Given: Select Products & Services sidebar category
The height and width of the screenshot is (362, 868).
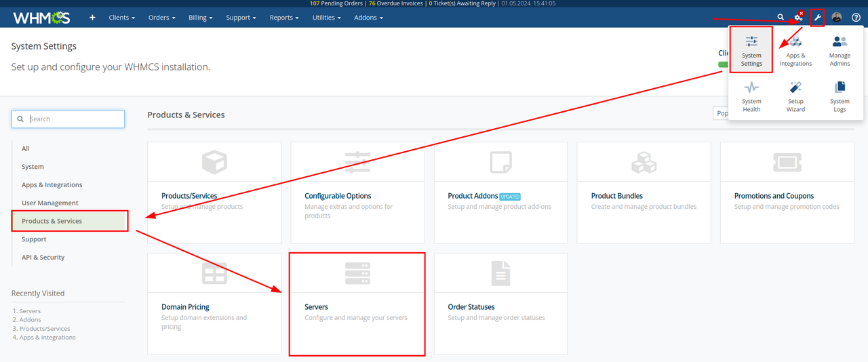Looking at the screenshot, I should (x=70, y=221).
